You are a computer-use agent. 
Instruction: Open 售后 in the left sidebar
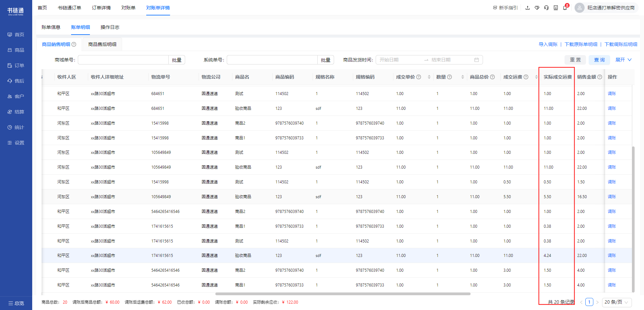[16, 81]
